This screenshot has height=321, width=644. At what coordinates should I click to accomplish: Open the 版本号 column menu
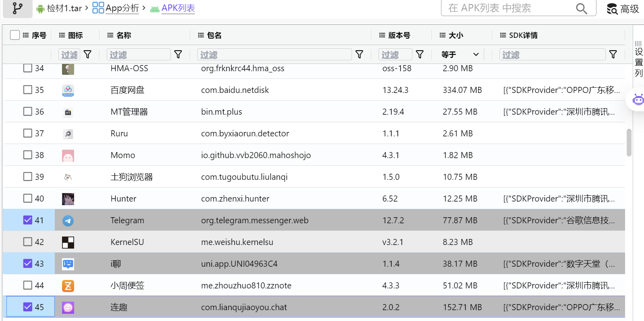coord(382,35)
